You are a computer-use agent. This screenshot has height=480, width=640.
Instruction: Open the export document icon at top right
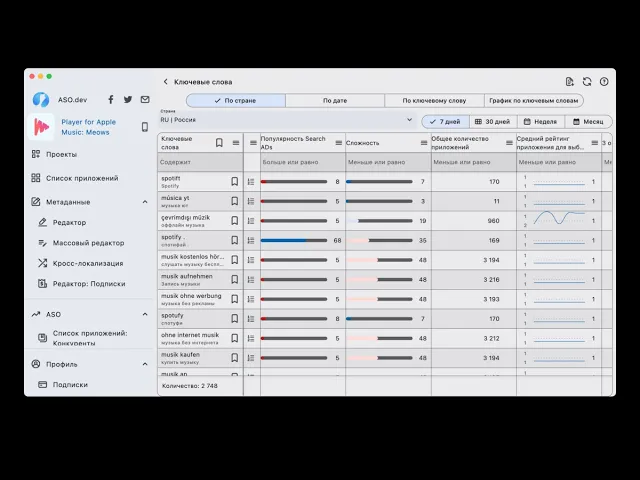(570, 82)
